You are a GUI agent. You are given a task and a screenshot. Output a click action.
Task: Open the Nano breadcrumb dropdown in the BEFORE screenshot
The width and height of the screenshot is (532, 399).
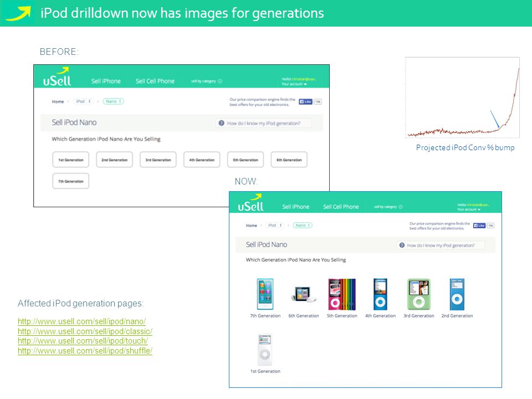[x=113, y=101]
